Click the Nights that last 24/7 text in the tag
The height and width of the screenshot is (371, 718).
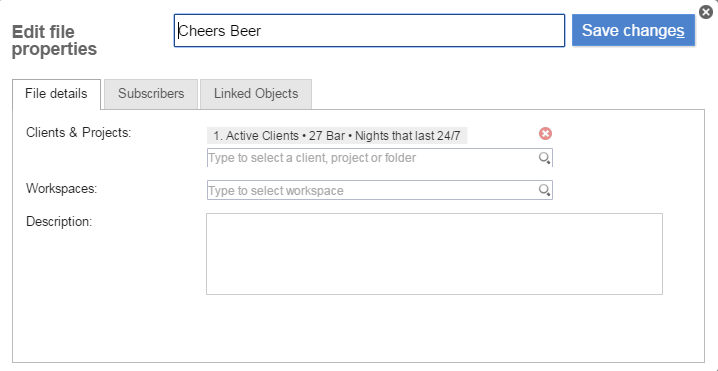(x=408, y=136)
